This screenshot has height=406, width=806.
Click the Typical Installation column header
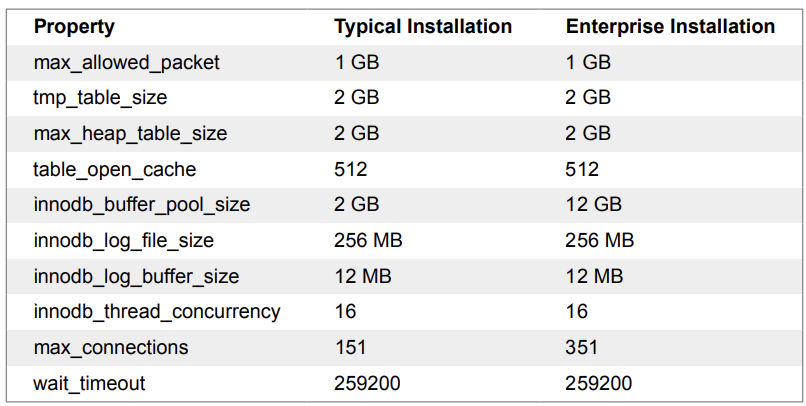tap(423, 26)
